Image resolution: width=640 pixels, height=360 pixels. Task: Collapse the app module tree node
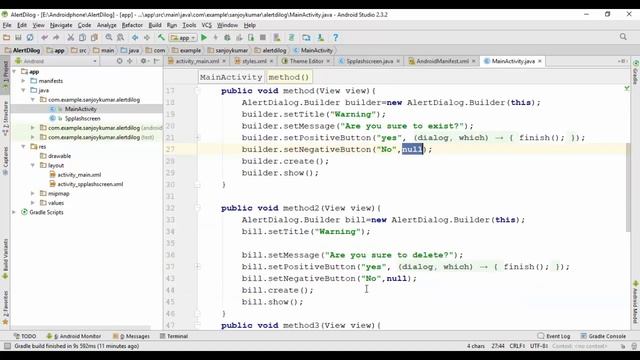(14, 71)
